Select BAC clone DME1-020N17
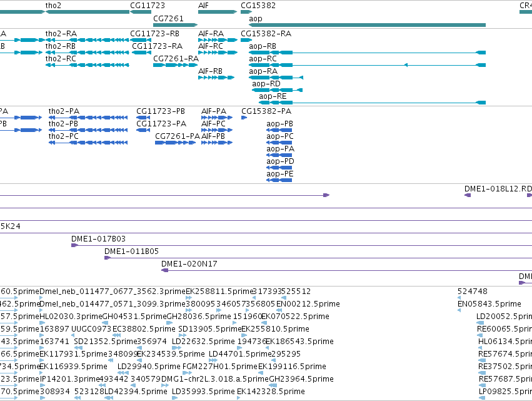This screenshot has width=532, height=401. 189,264
